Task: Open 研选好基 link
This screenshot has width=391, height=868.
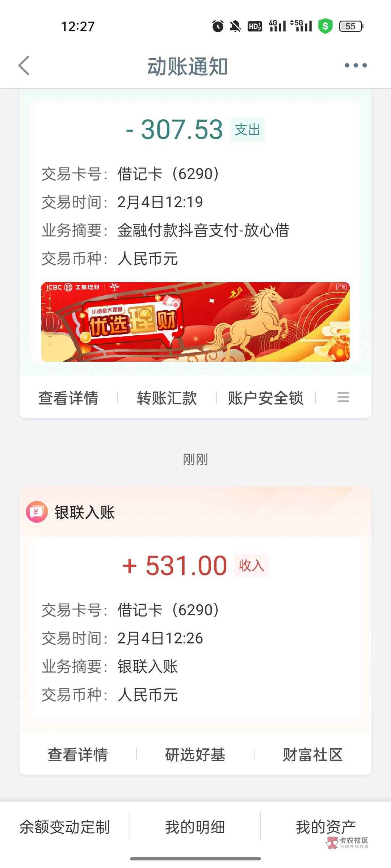Action: (x=195, y=754)
